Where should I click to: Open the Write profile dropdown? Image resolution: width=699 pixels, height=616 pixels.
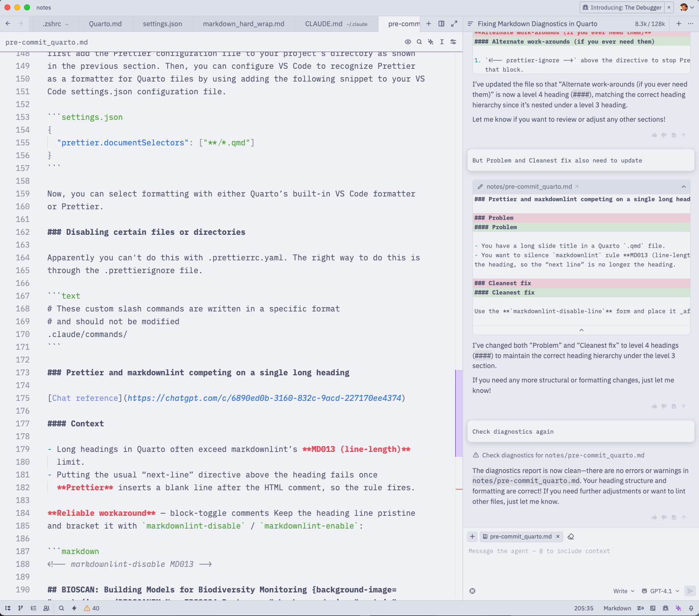[623, 591]
